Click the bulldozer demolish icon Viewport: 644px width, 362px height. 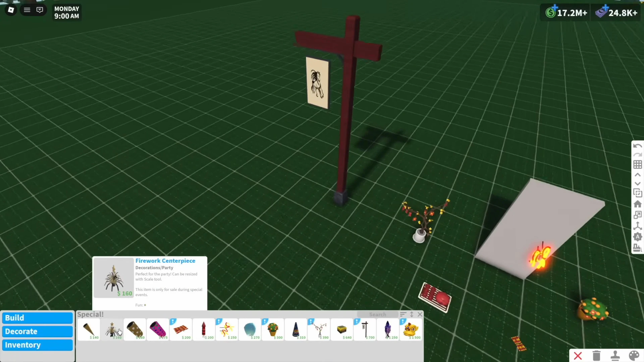637,248
